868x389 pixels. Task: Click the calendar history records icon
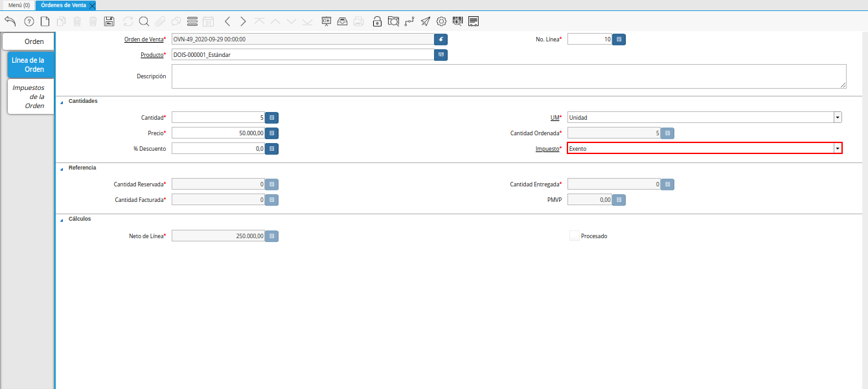[x=208, y=21]
